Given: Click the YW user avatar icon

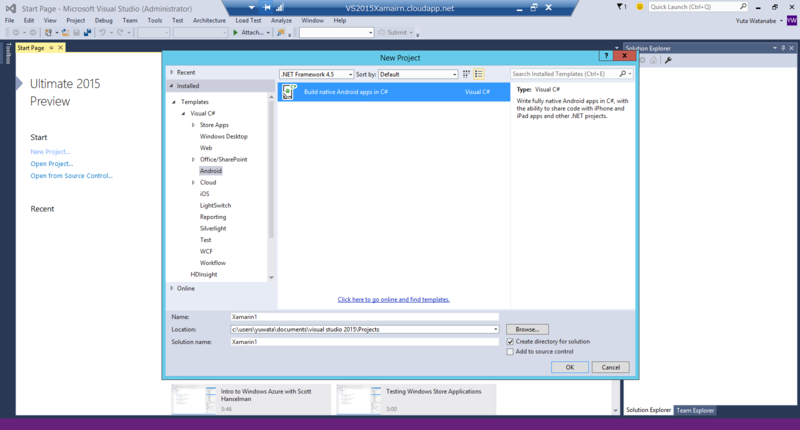Looking at the screenshot, I should pyautogui.click(x=791, y=20).
